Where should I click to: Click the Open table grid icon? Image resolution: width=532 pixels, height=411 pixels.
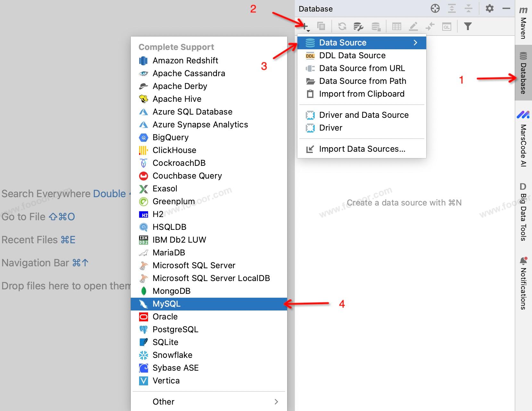396,27
